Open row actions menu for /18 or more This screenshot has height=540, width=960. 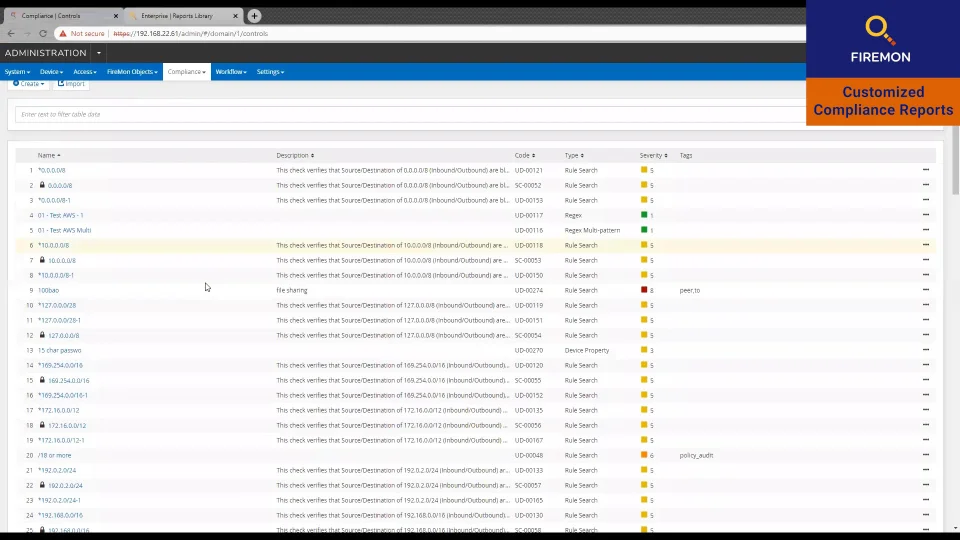[x=926, y=455]
